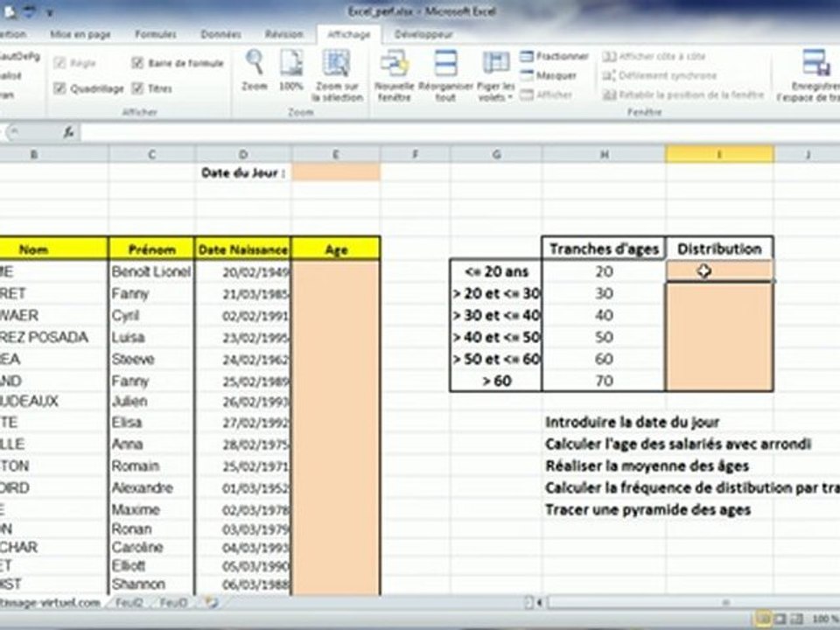Select column I header
This screenshot has width=840, height=630.
coord(719,154)
